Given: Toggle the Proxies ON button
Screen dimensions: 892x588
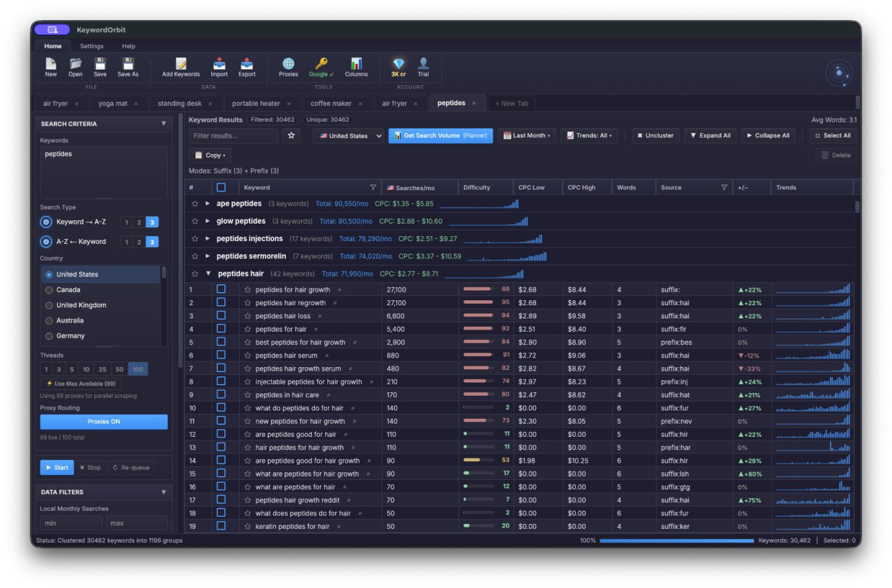Looking at the screenshot, I should coord(104,422).
